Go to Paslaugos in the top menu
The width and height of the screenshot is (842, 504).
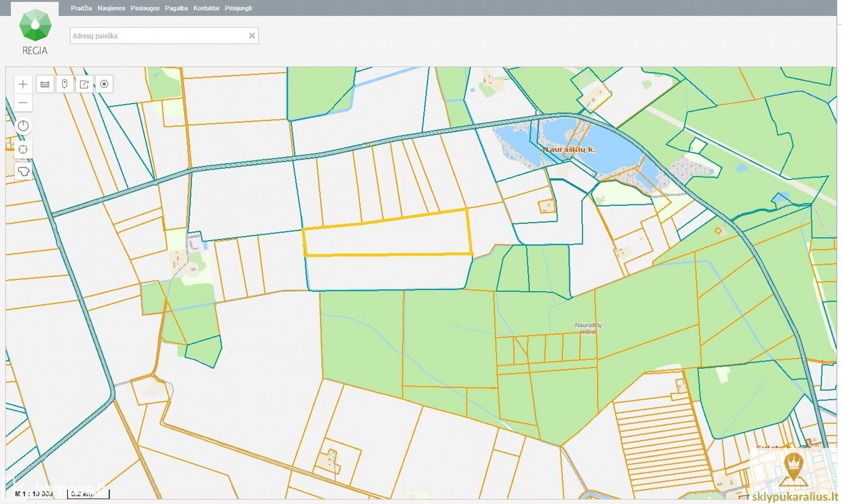tap(145, 8)
